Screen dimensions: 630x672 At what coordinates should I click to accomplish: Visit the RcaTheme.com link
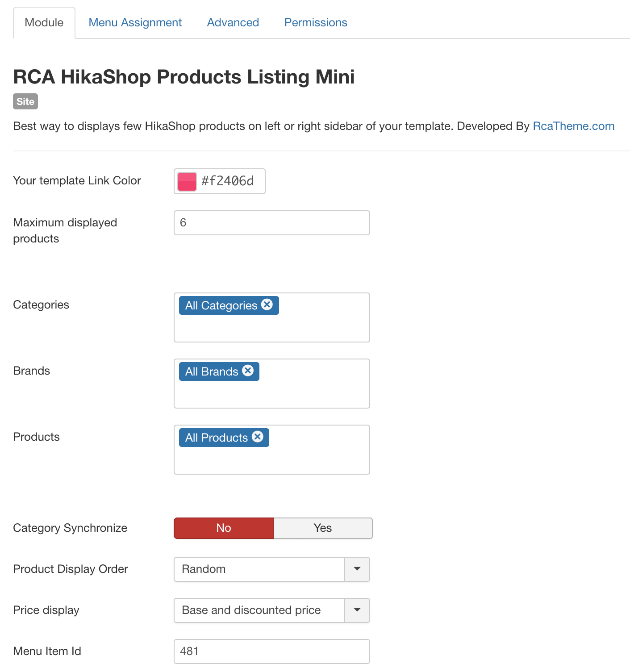click(574, 126)
